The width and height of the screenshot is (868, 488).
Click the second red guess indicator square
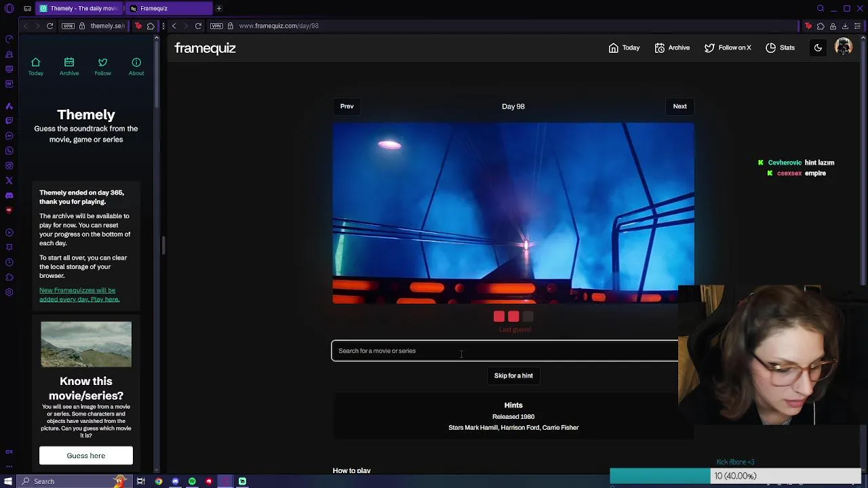point(513,317)
